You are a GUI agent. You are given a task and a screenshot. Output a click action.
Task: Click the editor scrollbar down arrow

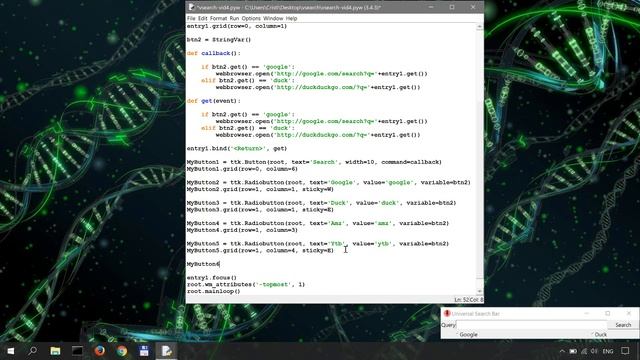[x=480, y=291]
